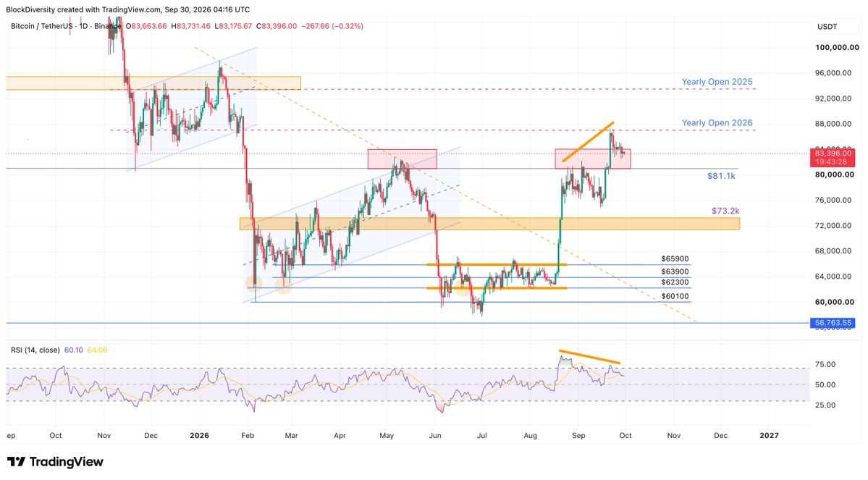
Task: Click the Jul label on the time axis
Action: coord(482,436)
